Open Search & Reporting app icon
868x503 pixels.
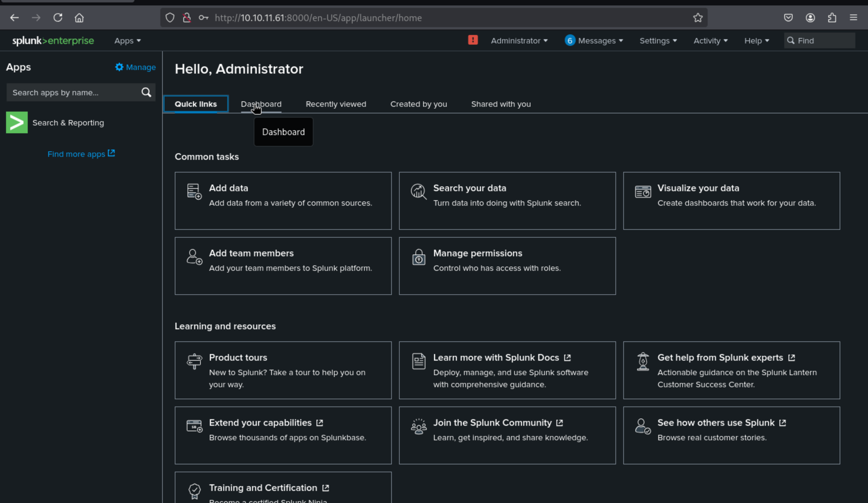coord(17,122)
